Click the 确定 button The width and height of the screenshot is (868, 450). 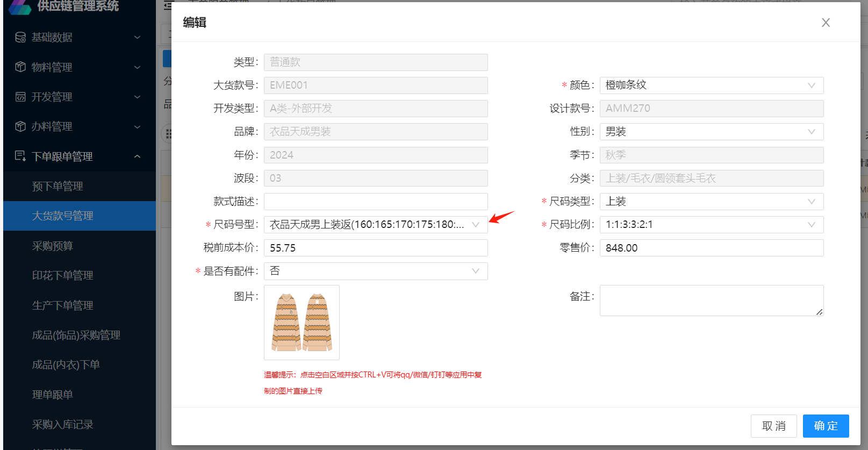coord(826,426)
